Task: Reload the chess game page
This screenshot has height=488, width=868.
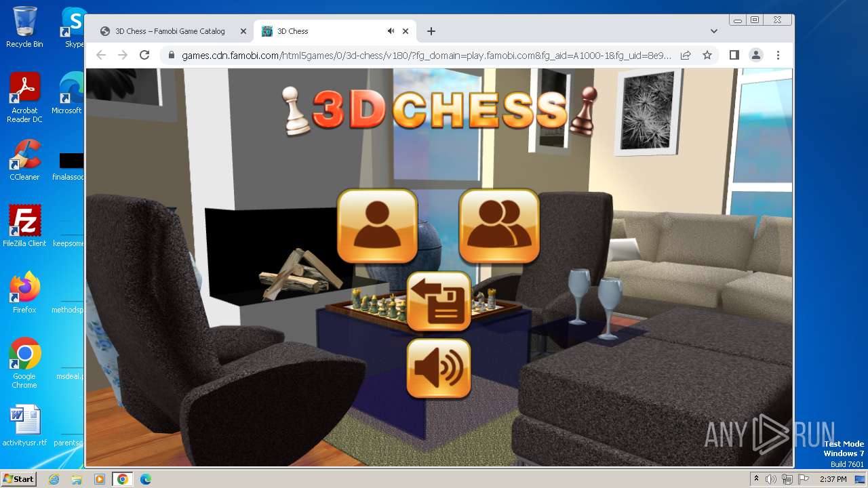Action: click(x=144, y=55)
